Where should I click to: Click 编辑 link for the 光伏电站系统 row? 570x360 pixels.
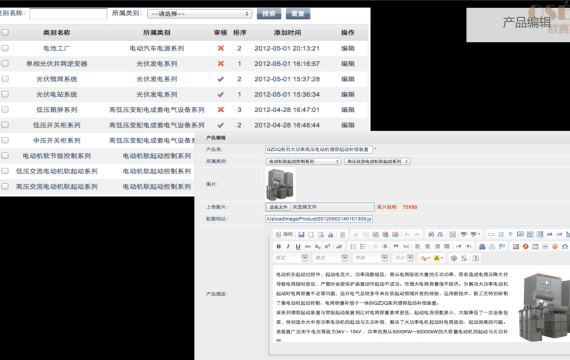(348, 94)
